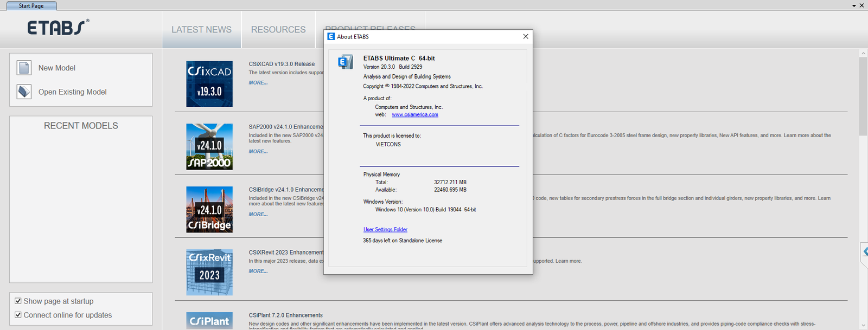Open www.csiamerica.com link
The height and width of the screenshot is (330, 868).
pos(415,114)
